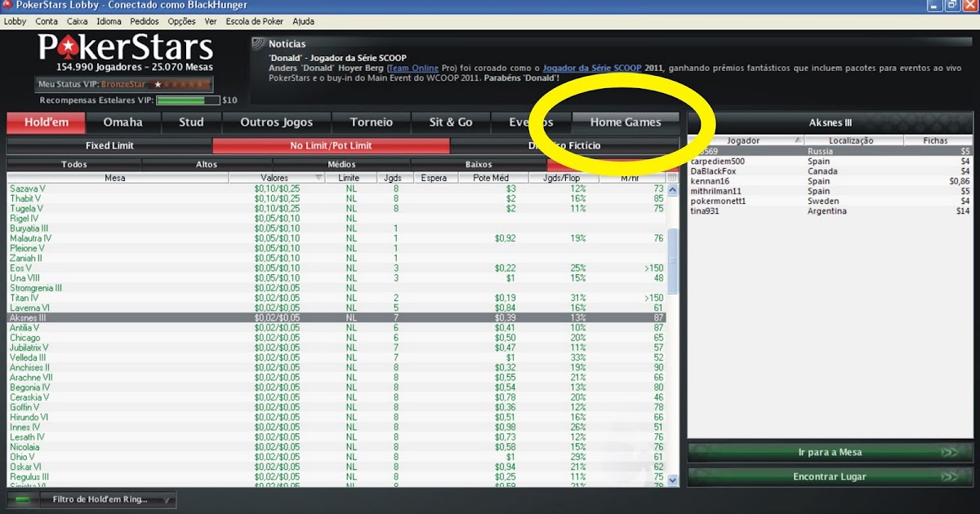Sort by the Espera column header
The image size is (980, 514).
pos(434,177)
